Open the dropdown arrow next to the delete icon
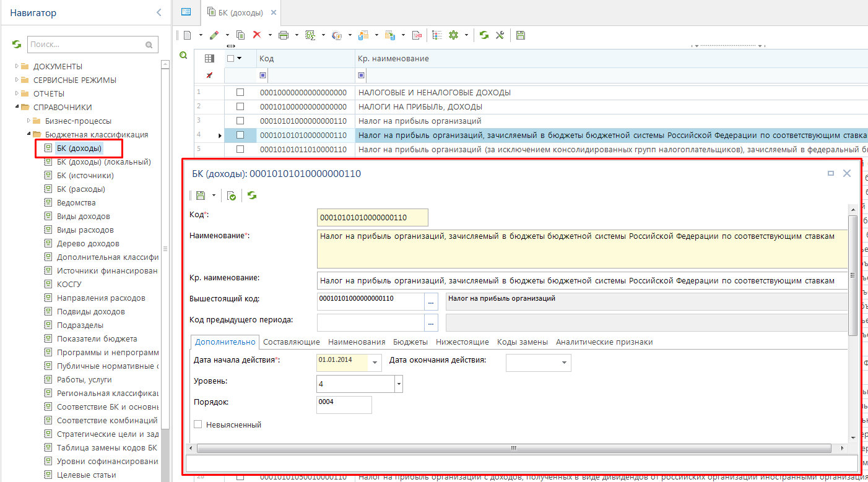 coord(269,35)
